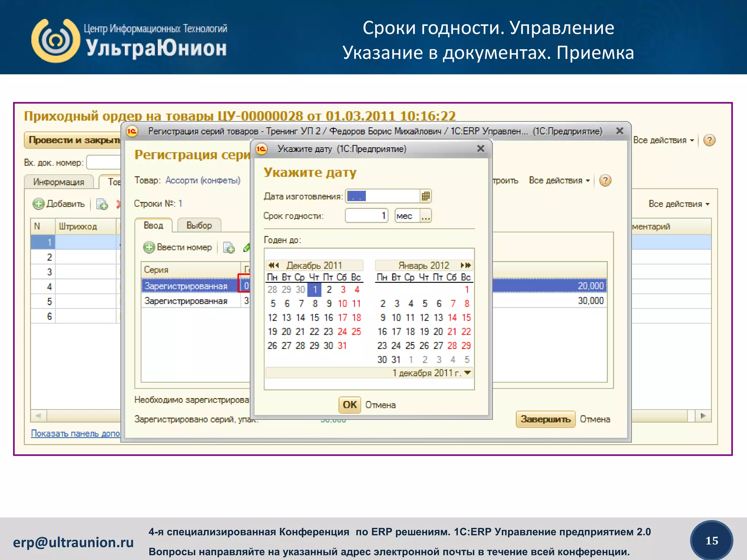
Task: Click Показать панель доп link
Action: (x=76, y=433)
